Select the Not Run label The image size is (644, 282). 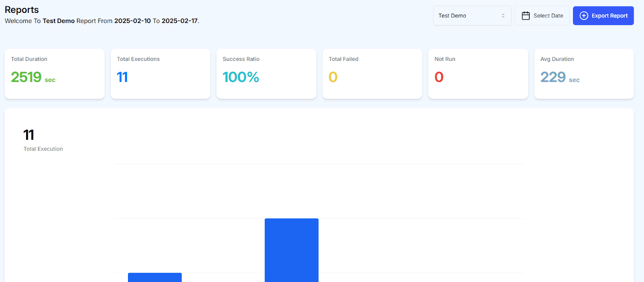[x=445, y=59]
